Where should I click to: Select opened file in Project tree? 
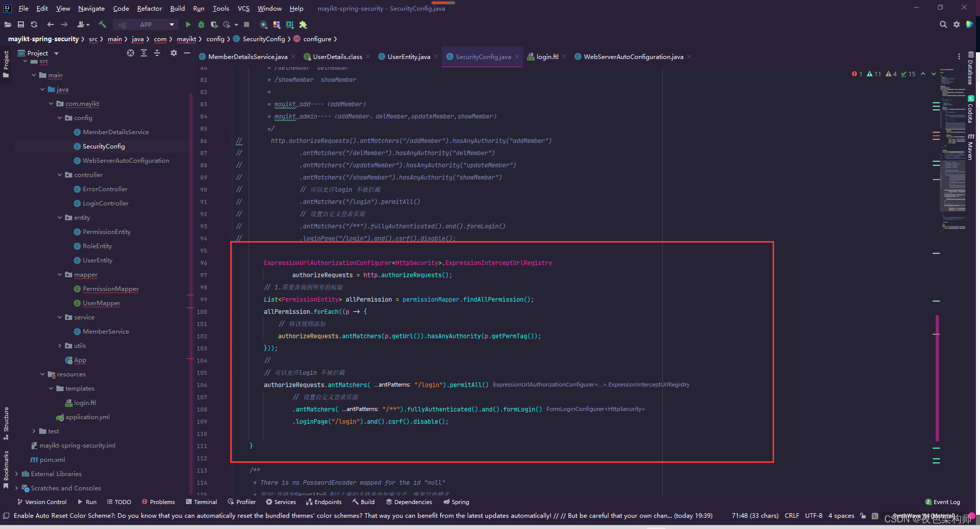(131, 53)
